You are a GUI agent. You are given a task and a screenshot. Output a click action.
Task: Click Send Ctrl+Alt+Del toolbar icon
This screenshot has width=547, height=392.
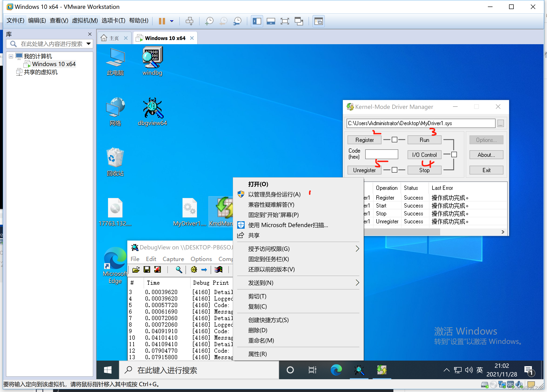click(189, 21)
